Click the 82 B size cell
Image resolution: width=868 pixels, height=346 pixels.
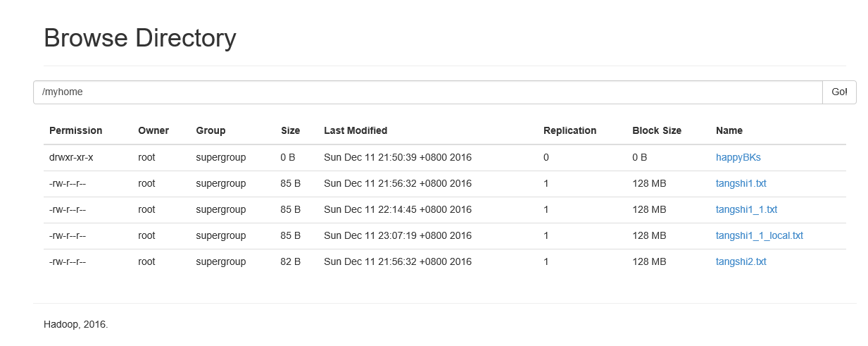click(290, 261)
